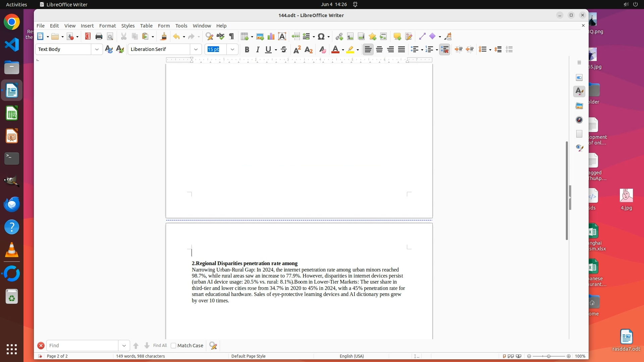Click the Insert Image toolbar icon
The height and width of the screenshot is (362, 644).
[260, 36]
